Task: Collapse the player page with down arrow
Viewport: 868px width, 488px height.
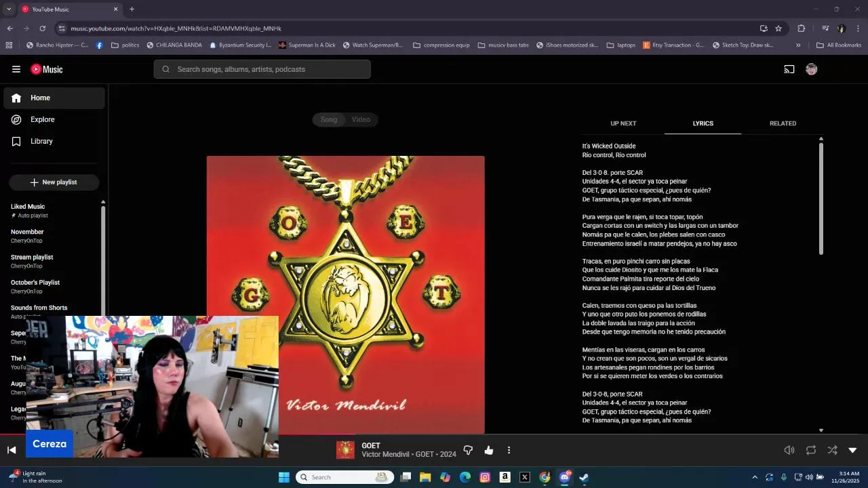Action: [x=853, y=450]
